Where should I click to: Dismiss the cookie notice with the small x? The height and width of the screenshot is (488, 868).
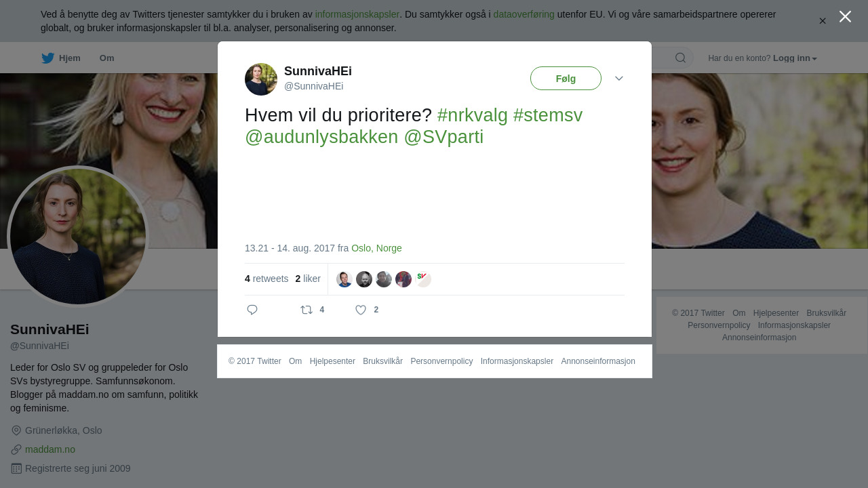[823, 21]
